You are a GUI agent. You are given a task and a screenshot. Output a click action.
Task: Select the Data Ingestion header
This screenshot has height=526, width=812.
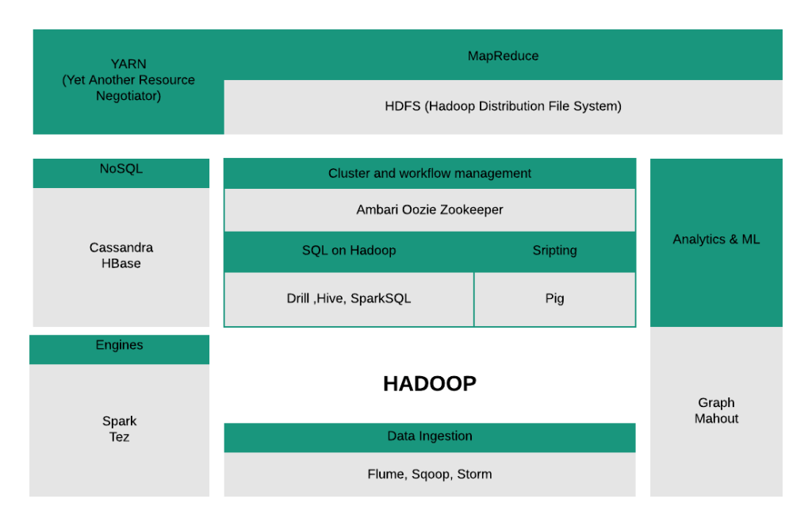point(430,436)
